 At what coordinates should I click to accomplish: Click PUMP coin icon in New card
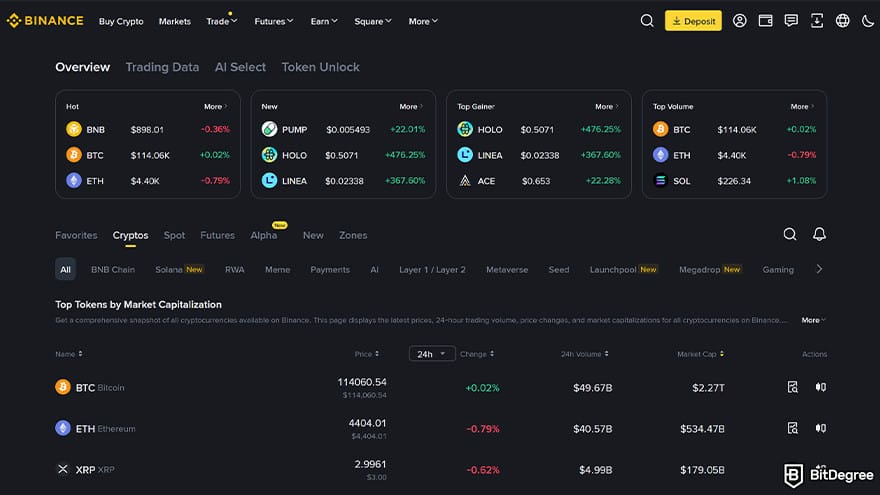pyautogui.click(x=269, y=129)
